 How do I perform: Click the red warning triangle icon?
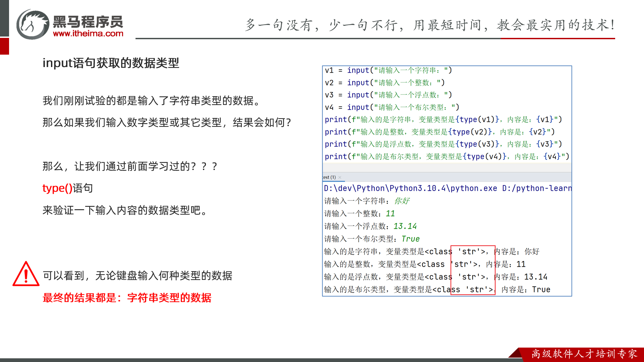[x=26, y=275]
